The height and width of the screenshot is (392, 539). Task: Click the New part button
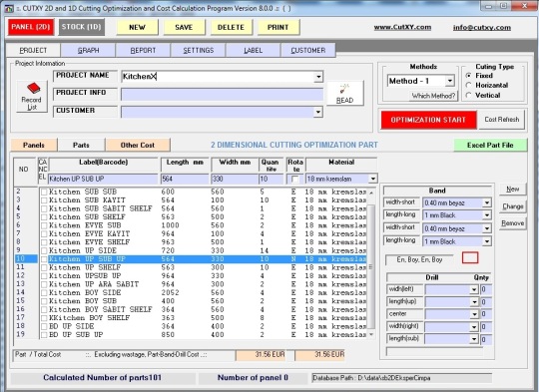click(x=512, y=189)
